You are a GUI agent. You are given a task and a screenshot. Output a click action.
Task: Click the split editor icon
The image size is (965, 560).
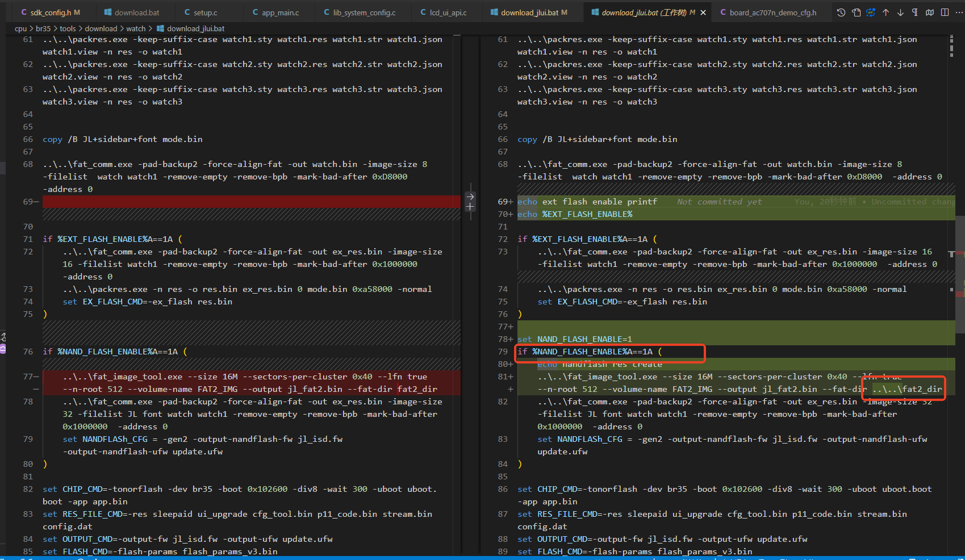coord(945,12)
